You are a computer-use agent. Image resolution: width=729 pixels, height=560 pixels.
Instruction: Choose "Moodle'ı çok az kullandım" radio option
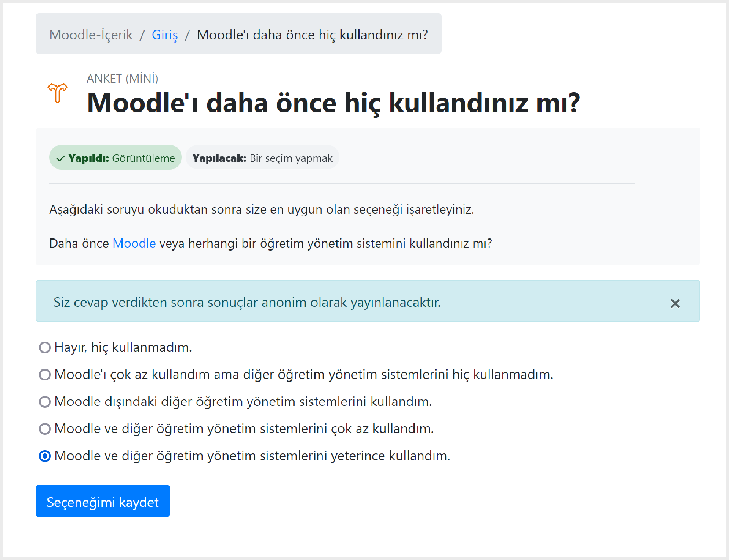[45, 374]
